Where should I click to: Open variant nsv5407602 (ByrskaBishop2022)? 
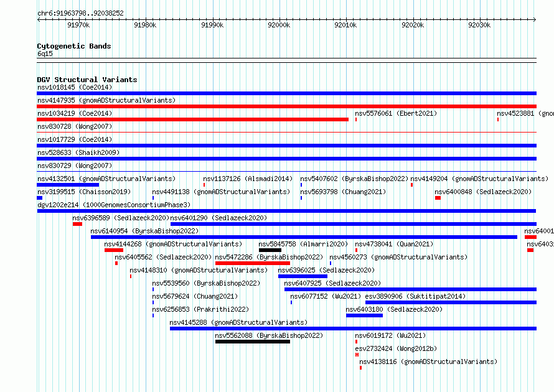point(354,179)
